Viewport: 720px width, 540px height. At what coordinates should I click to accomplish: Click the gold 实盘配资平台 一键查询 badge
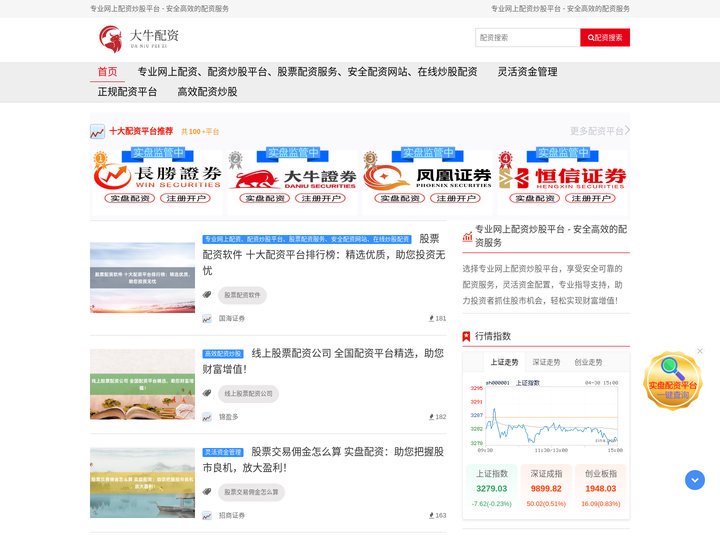[673, 382]
